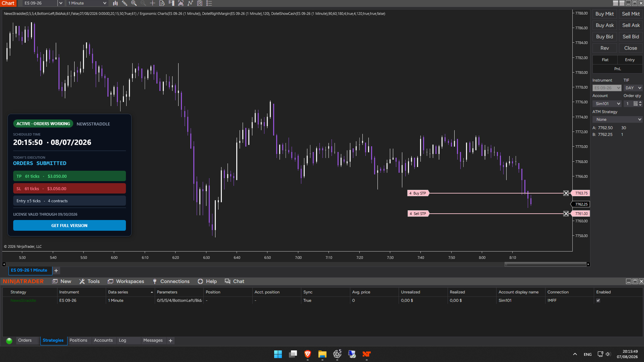Click the Sell Ask button
Viewport: 644px width, 362px height.
pyautogui.click(x=631, y=25)
